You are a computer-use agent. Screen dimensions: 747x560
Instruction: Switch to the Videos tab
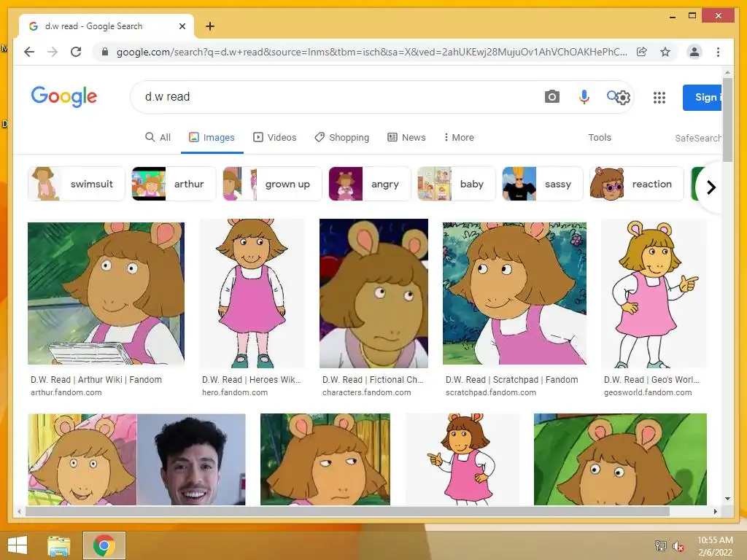[274, 138]
